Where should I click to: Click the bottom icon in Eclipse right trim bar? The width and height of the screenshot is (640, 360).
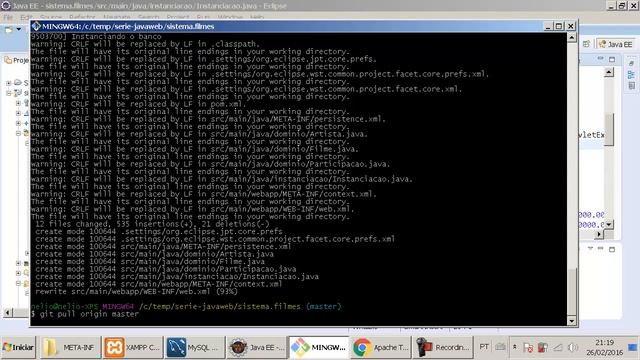coord(631,86)
